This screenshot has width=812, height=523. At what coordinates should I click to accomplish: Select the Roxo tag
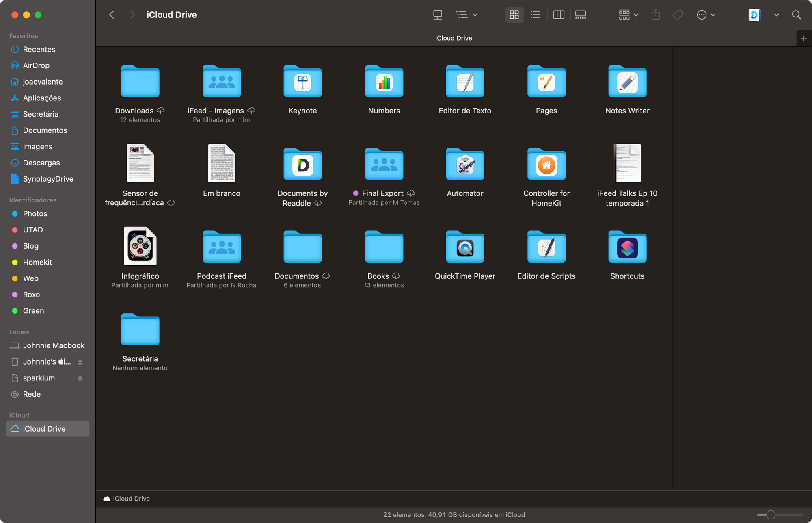coord(48,295)
